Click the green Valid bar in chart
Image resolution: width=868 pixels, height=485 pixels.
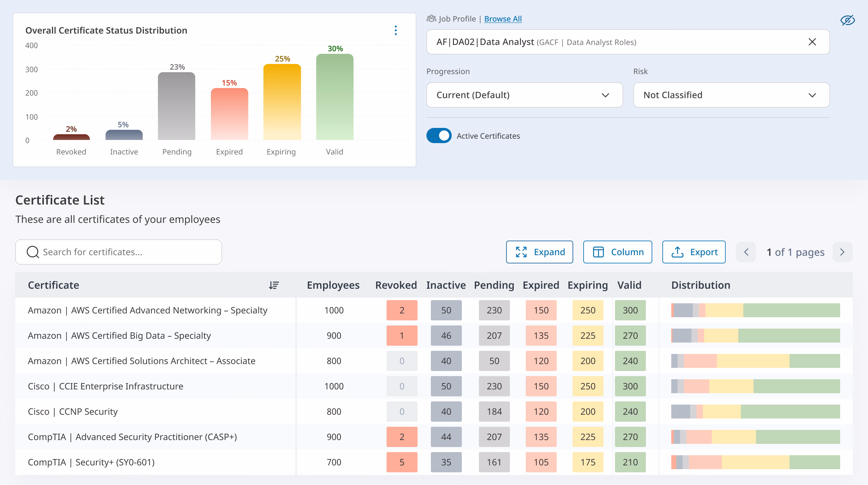point(335,97)
